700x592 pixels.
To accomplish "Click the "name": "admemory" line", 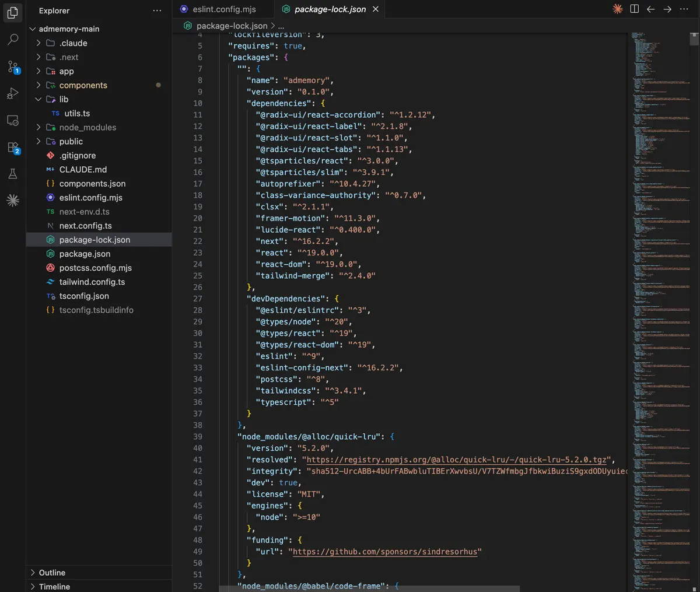I will [x=290, y=80].
